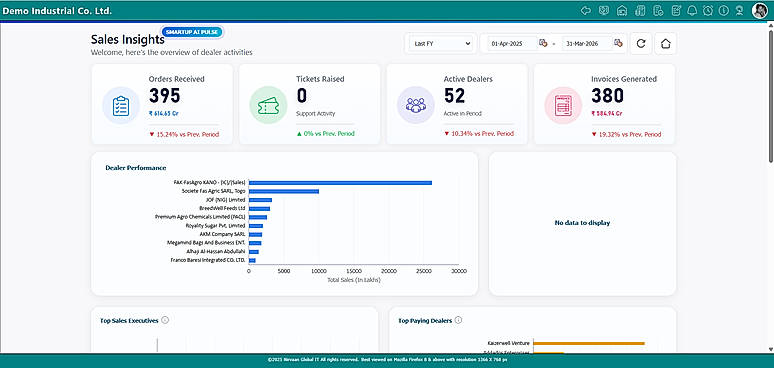
Task: Click the Dealer Performance heading
Action: pyautogui.click(x=136, y=168)
